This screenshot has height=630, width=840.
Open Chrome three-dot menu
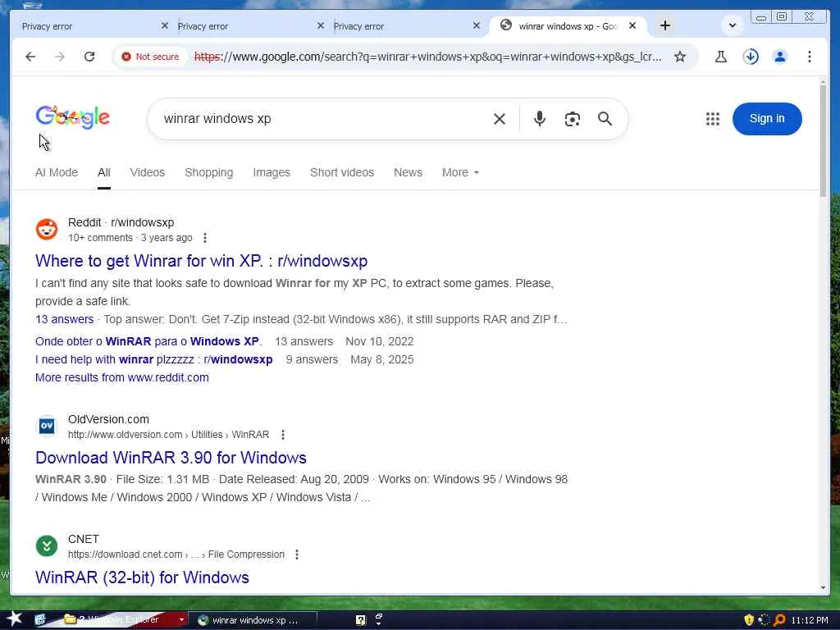tap(810, 57)
